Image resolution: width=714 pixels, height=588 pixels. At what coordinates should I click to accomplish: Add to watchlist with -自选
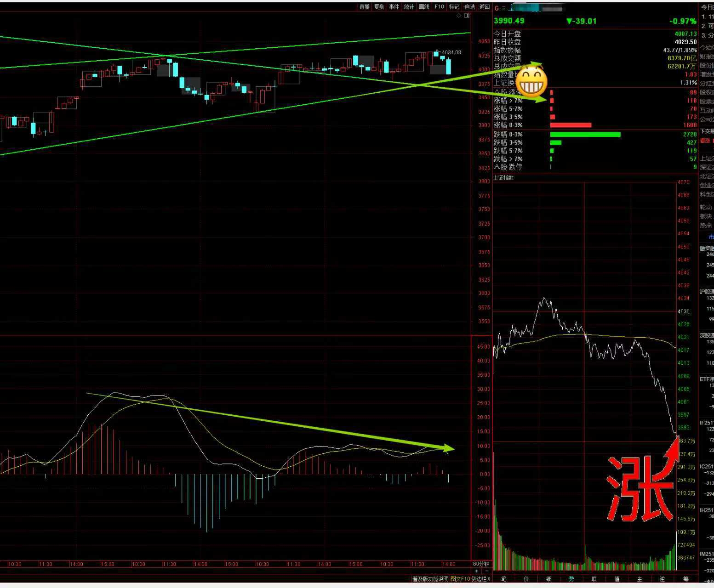pos(469,7)
